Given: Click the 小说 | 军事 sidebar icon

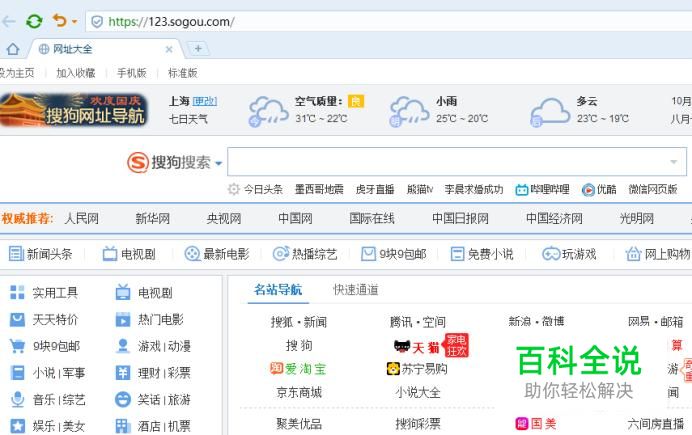Looking at the screenshot, I should (17, 373).
